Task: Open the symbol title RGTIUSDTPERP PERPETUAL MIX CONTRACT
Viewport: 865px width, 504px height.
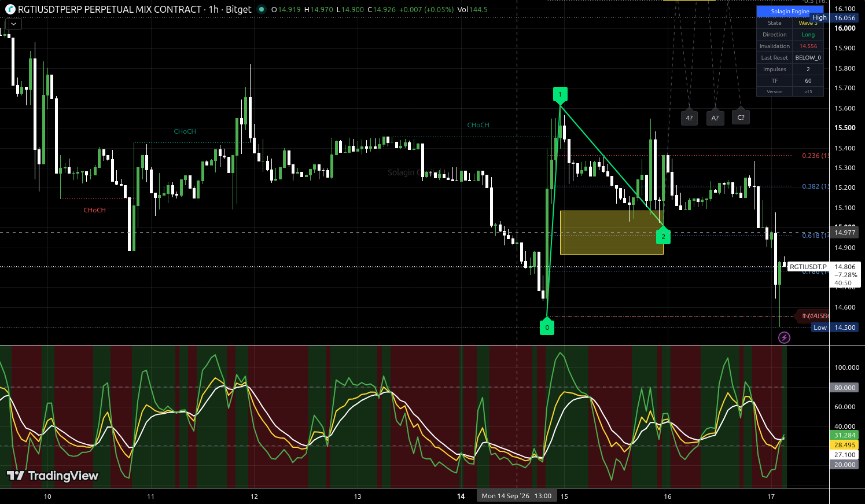Action: [110, 9]
